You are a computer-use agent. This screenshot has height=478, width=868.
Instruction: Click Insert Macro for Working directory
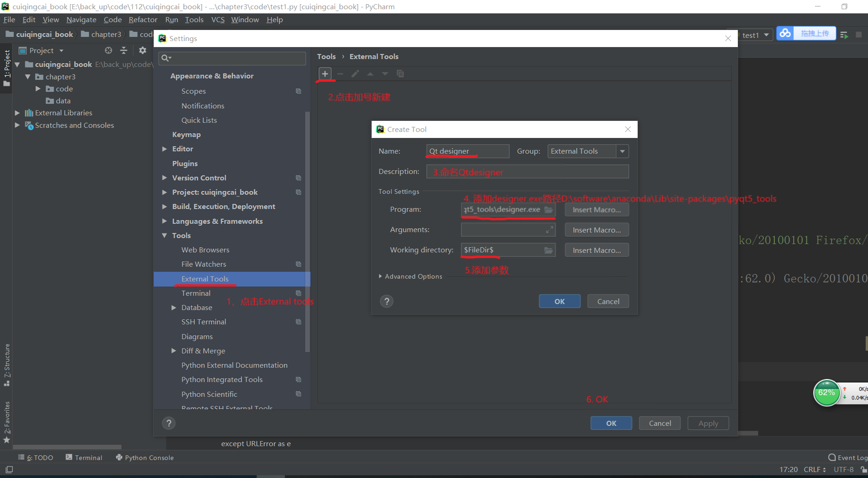coord(597,250)
